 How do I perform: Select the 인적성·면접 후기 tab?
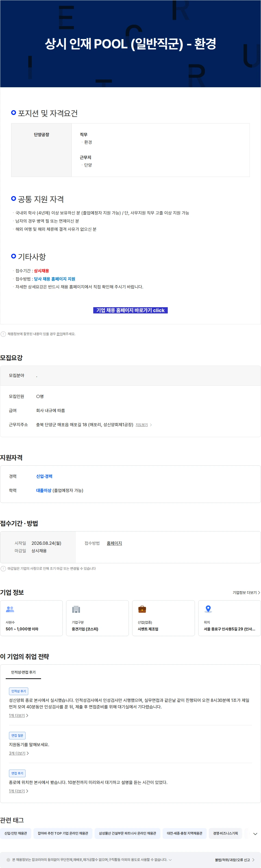point(23,672)
